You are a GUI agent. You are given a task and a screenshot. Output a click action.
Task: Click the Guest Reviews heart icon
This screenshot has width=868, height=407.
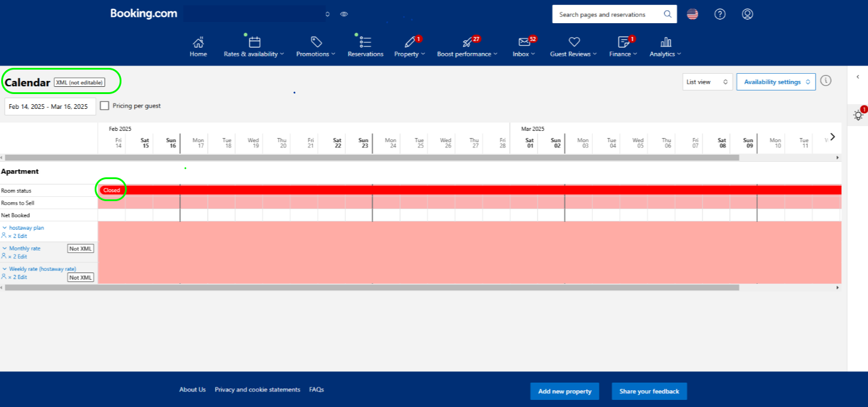click(x=574, y=42)
